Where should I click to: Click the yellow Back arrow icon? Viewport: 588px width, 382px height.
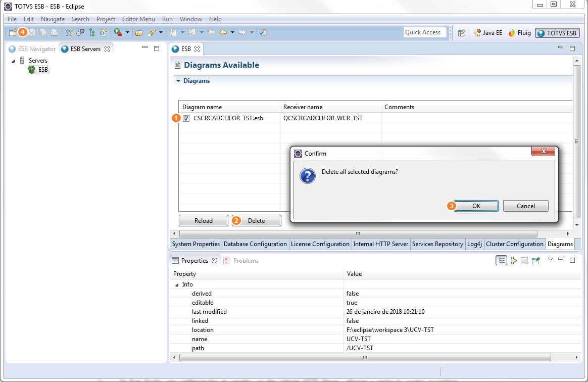pyautogui.click(x=223, y=33)
